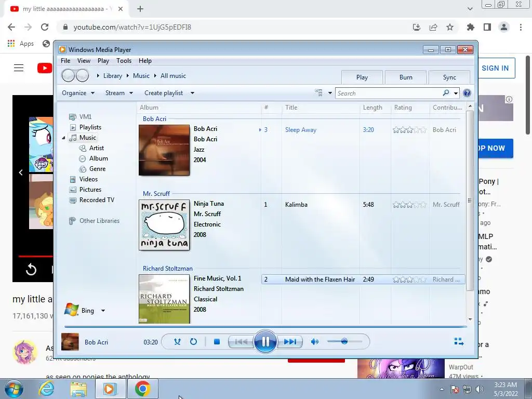This screenshot has height=399, width=532.
Task: Click the View options icon
Action: (x=318, y=92)
